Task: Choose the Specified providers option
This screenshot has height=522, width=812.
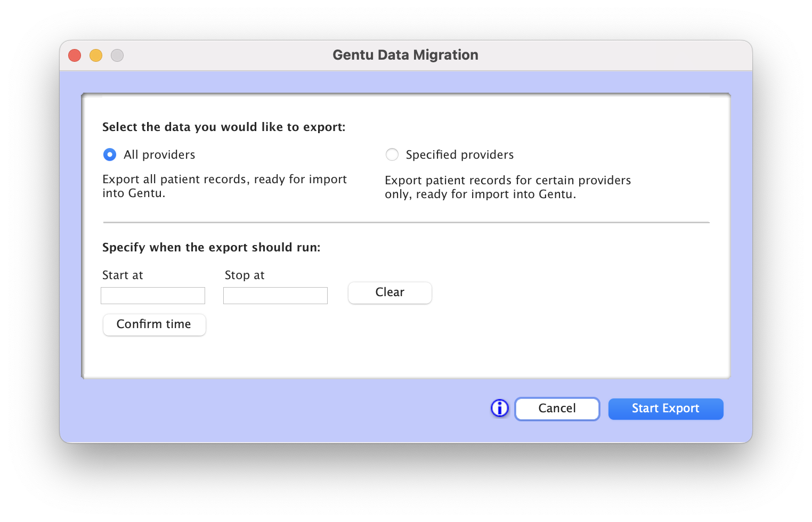Action: pos(392,154)
